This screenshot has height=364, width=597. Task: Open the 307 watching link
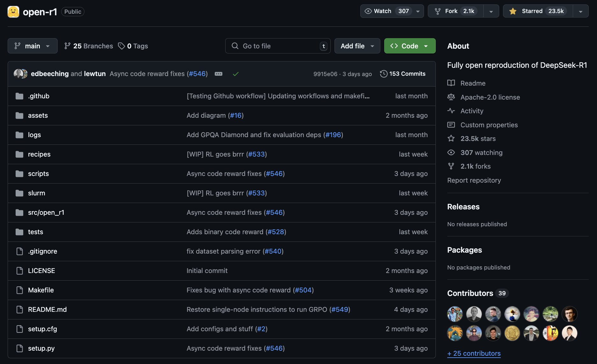(x=481, y=152)
